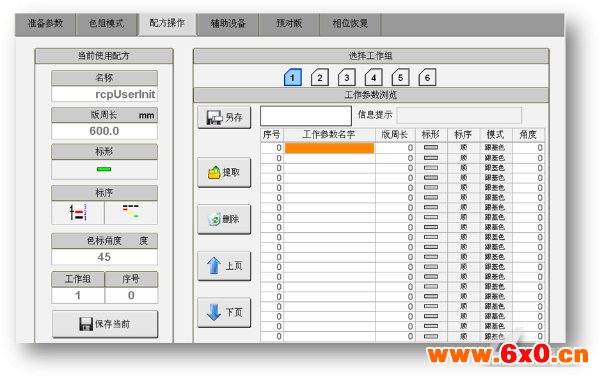Viewport: 601px width, 377px height.
Task: Open the 辅助设备 tab
Action: tap(228, 24)
